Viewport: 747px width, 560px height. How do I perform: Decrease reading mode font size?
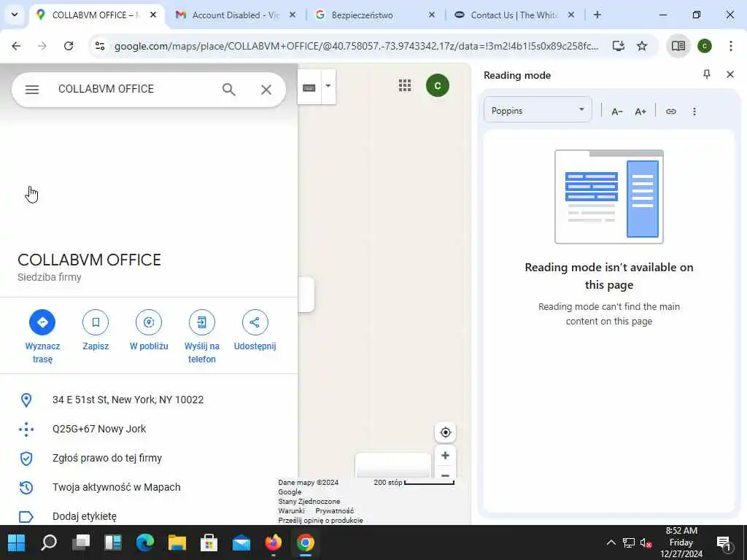[617, 112]
